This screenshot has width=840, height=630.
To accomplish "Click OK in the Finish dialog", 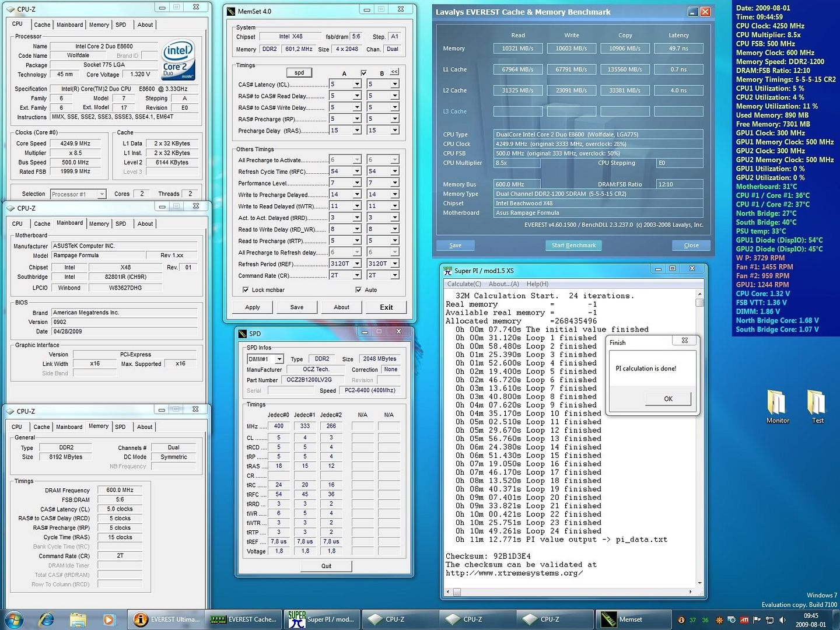I will click(668, 399).
